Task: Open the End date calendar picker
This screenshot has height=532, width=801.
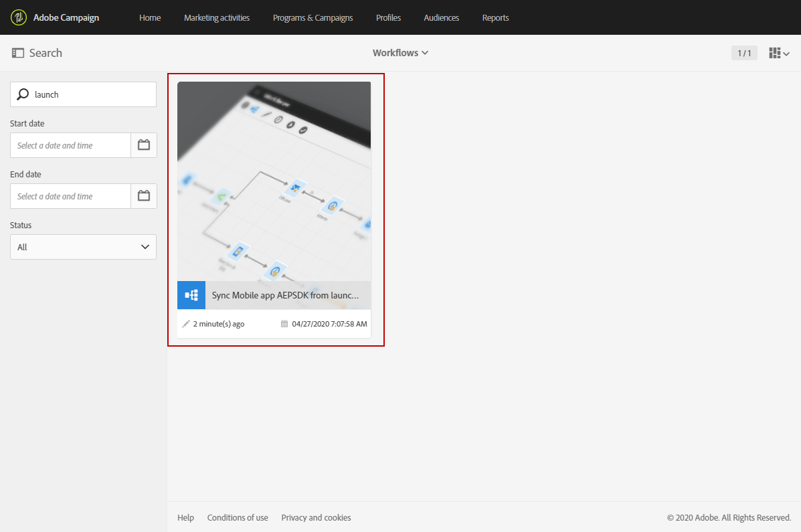Action: point(144,196)
